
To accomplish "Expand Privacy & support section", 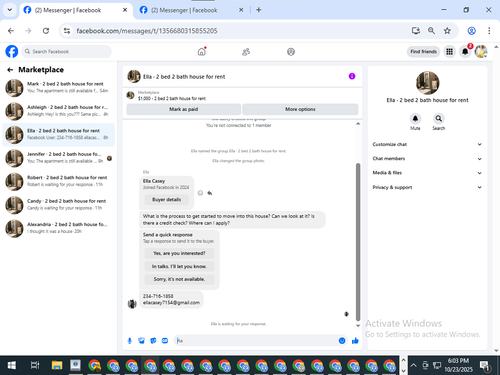I will pyautogui.click(x=427, y=187).
